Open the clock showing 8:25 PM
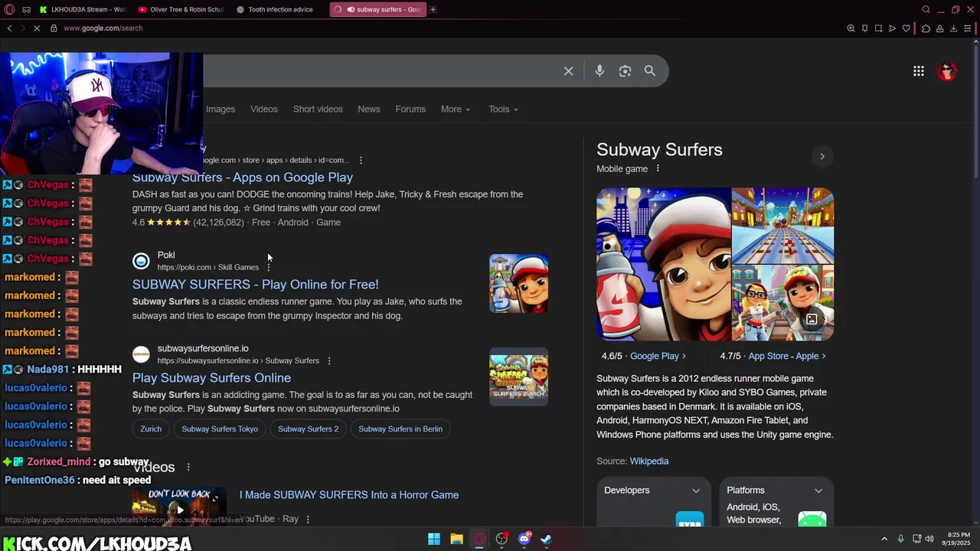This screenshot has width=980, height=551. pyautogui.click(x=958, y=539)
